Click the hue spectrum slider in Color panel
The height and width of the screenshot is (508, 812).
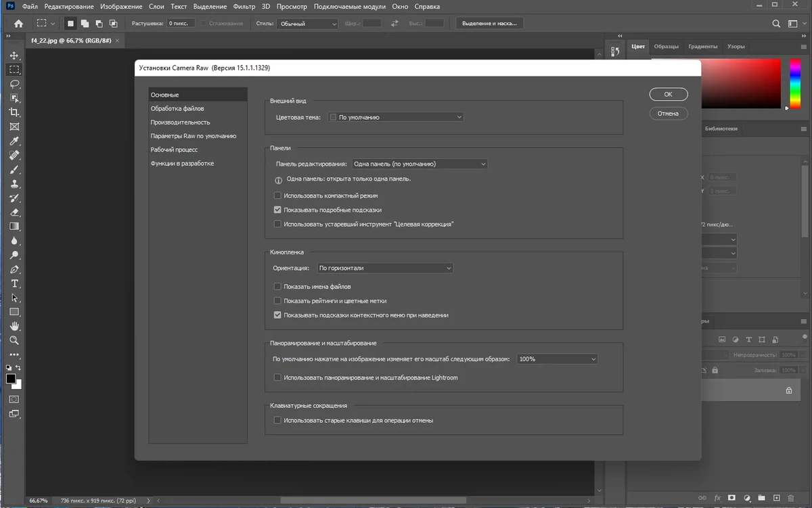[x=794, y=83]
